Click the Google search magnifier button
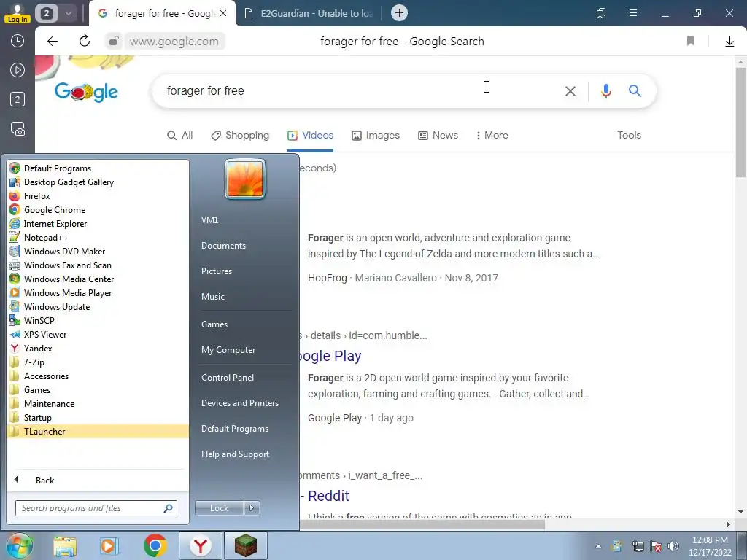Image resolution: width=747 pixels, height=560 pixels. click(x=635, y=90)
